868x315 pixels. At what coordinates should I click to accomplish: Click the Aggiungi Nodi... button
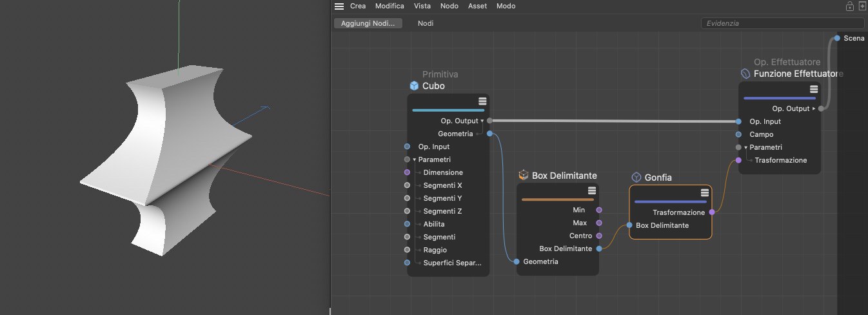(x=368, y=23)
